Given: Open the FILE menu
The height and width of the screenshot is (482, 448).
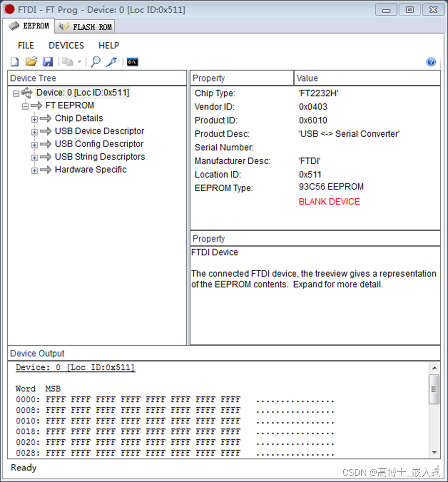Looking at the screenshot, I should (26, 45).
